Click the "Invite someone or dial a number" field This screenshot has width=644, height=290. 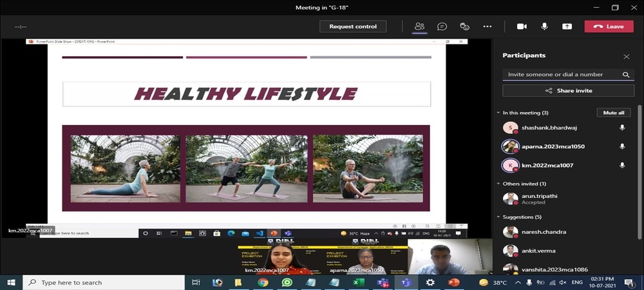560,75
